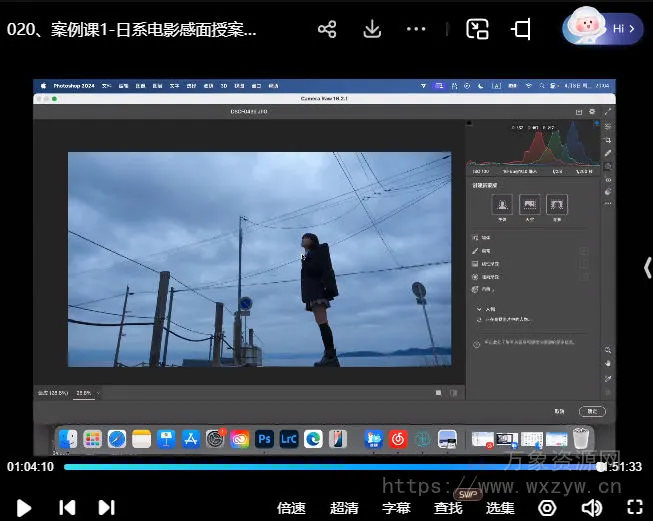Expand the side panel with left chevron
653x521 pixels.
point(646,267)
